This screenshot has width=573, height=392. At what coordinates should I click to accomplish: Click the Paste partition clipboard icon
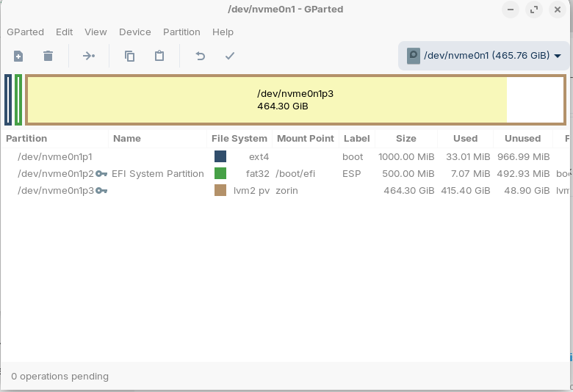159,56
